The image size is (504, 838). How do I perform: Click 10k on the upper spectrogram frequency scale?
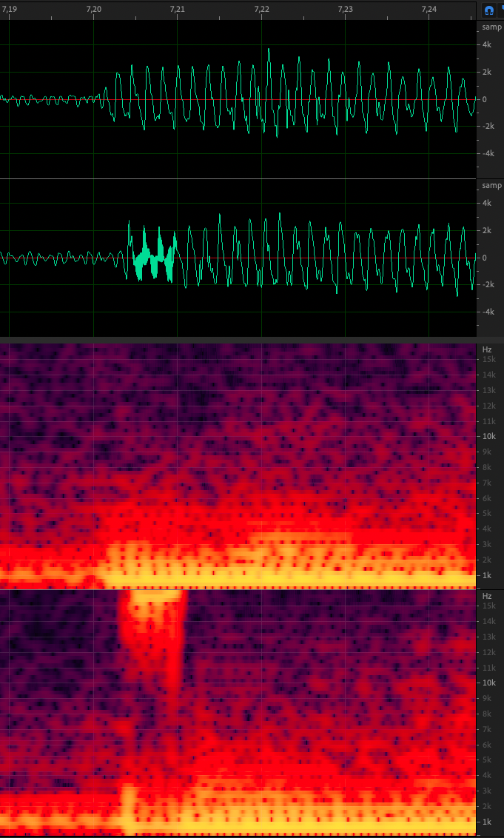489,436
